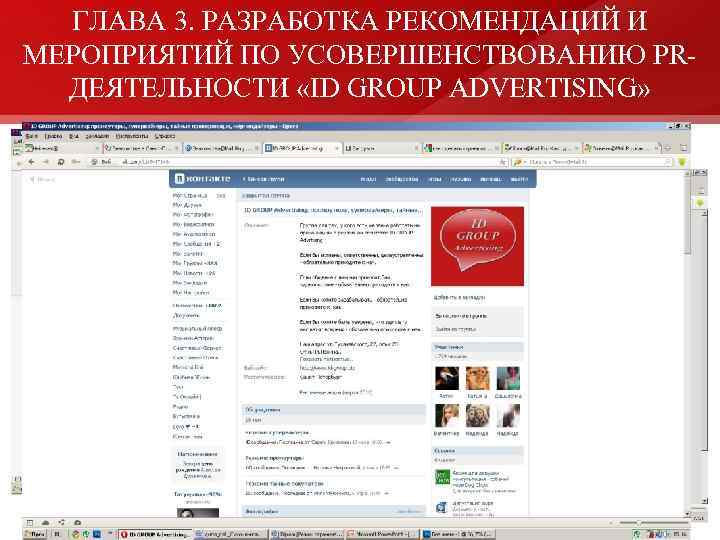This screenshot has height=540, width=720.
Task: Close the first browser tab
Action: tap(97, 148)
